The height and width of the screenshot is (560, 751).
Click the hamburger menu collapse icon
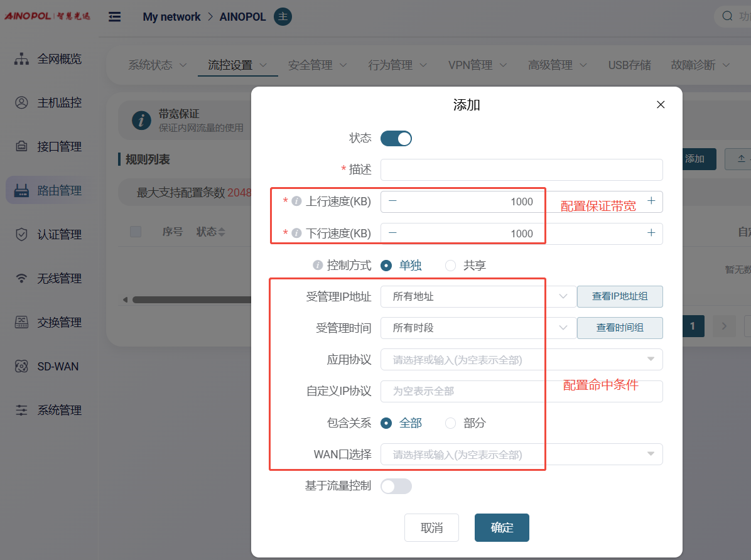point(115,17)
